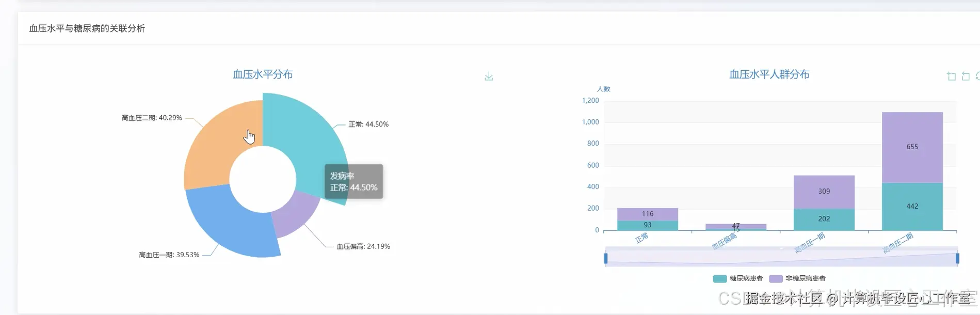The height and width of the screenshot is (315, 980).
Task: Click the right data zoom slider handle
Action: [x=957, y=258]
